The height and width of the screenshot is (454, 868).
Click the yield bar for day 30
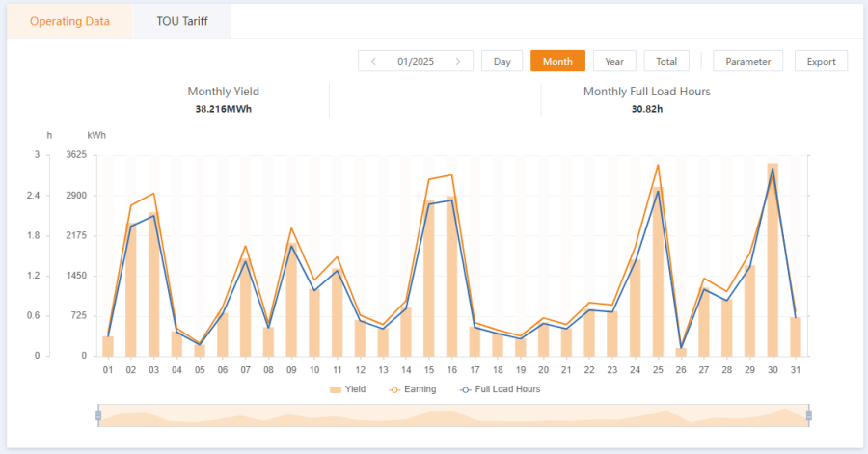click(773, 260)
